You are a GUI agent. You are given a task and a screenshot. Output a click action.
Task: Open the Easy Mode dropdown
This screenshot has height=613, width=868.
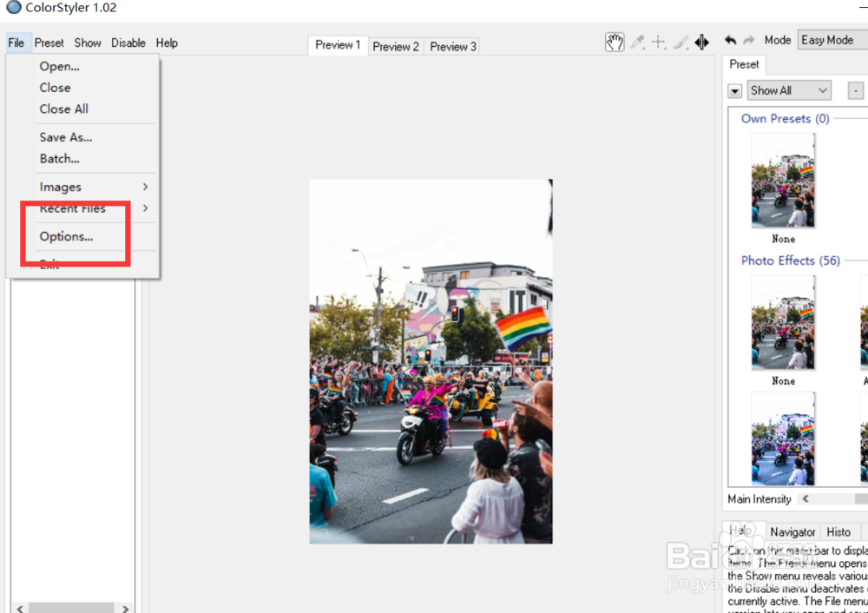832,40
